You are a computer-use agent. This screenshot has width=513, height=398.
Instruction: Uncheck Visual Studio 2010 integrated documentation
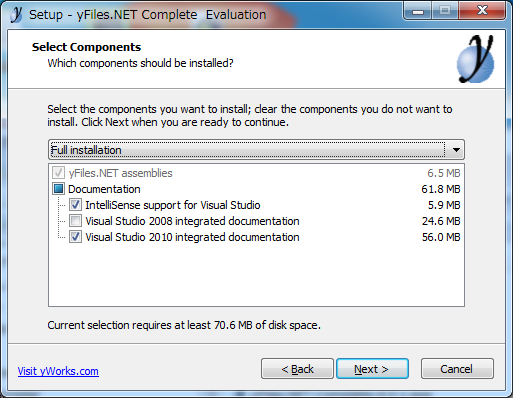75,237
